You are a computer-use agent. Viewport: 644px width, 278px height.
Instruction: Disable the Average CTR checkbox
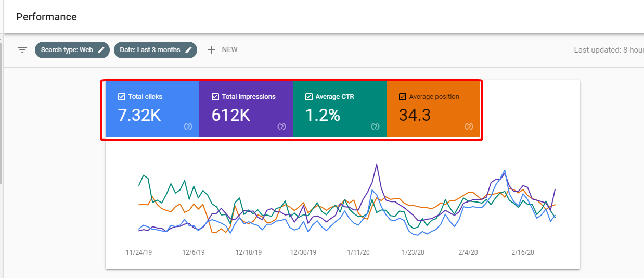309,97
